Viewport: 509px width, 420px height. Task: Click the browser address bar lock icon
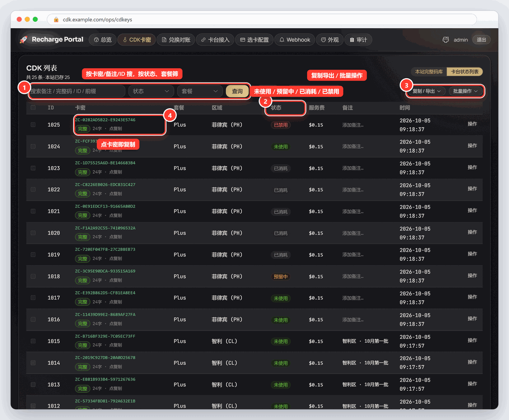(56, 19)
